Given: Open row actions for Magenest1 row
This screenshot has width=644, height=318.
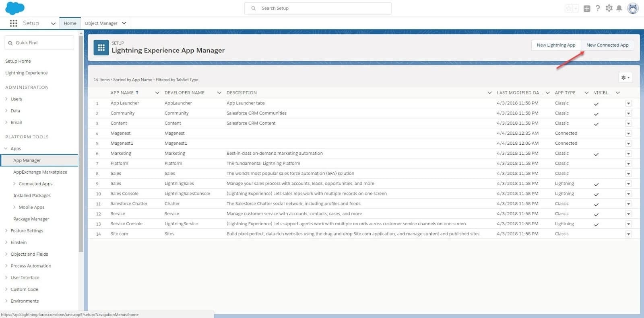Looking at the screenshot, I should pyautogui.click(x=628, y=144).
